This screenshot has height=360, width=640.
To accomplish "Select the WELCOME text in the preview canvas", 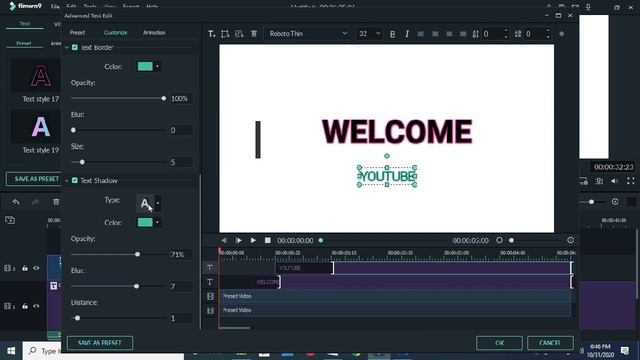I will tap(397, 132).
